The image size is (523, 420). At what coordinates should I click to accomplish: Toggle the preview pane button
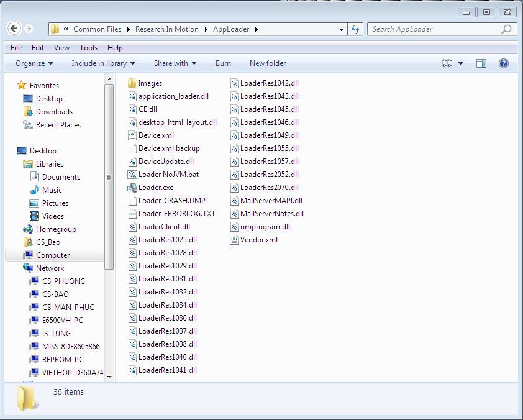[x=481, y=63]
